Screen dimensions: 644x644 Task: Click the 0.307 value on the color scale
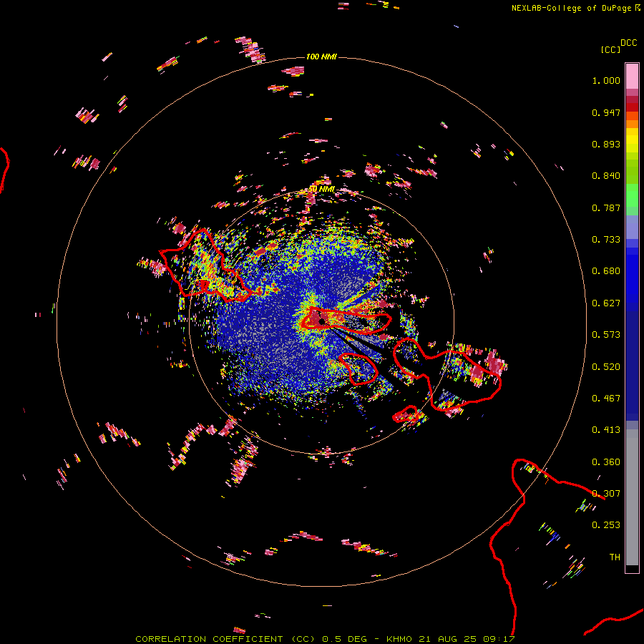pyautogui.click(x=606, y=494)
